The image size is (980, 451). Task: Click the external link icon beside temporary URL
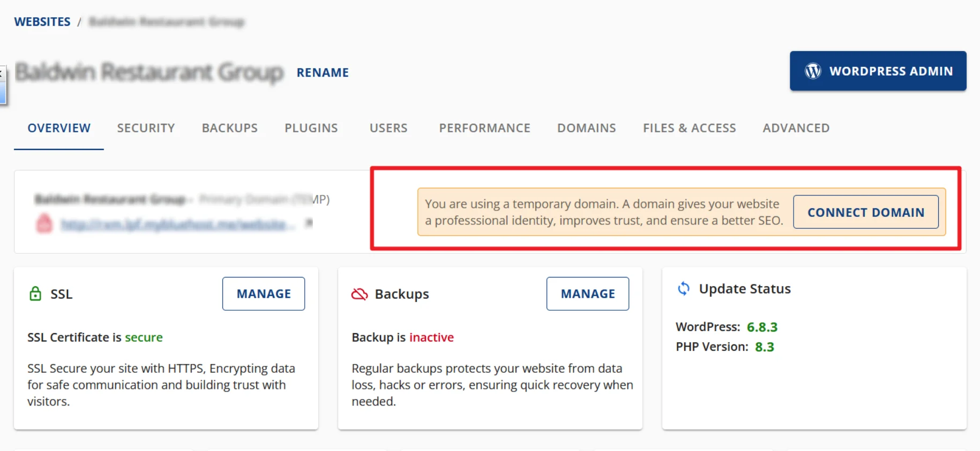(x=309, y=223)
